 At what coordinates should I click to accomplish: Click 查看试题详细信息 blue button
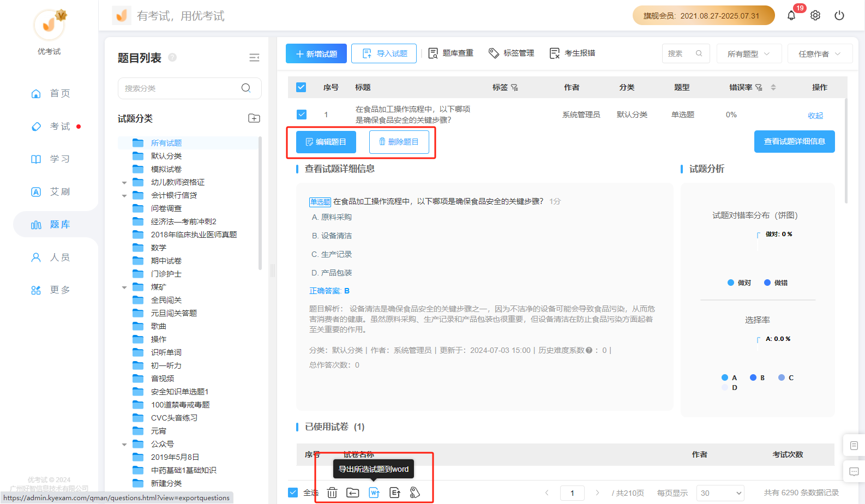[795, 141]
